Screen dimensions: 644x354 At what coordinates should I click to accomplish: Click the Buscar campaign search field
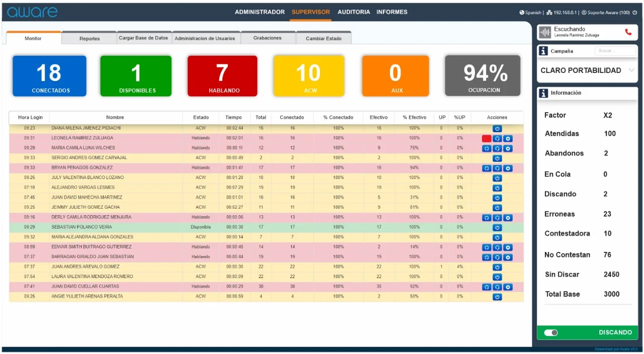coord(615,50)
